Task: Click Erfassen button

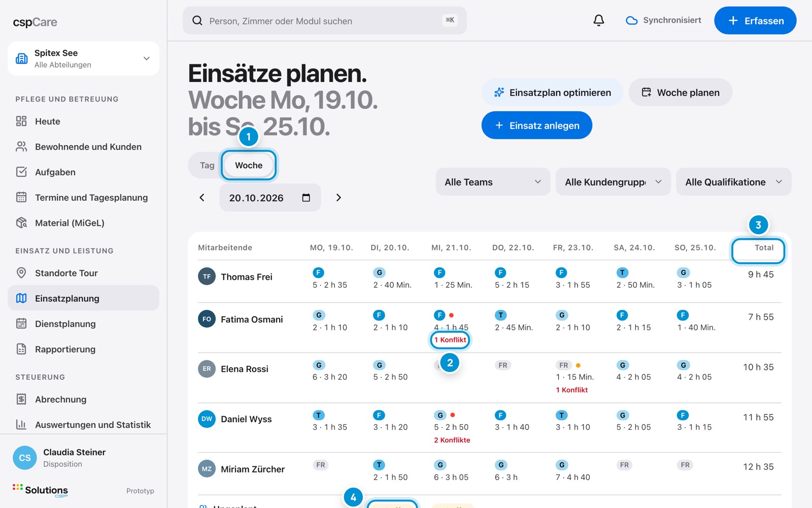Action: pyautogui.click(x=755, y=20)
